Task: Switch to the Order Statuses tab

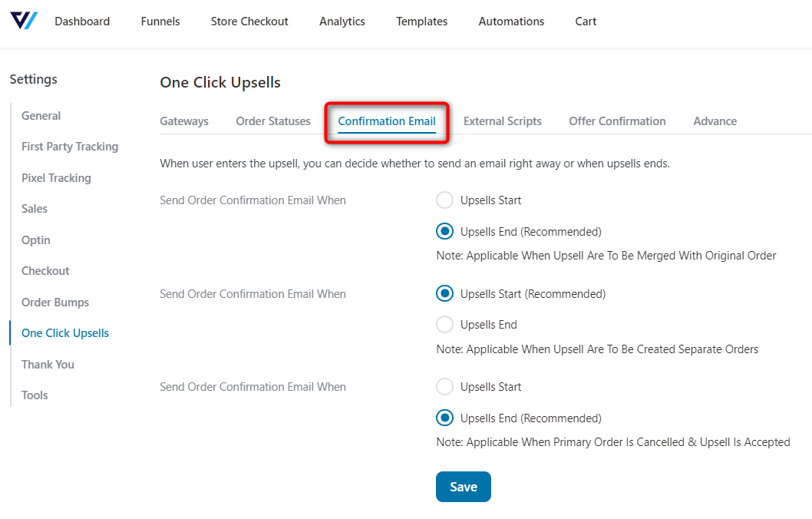Action: tap(273, 121)
